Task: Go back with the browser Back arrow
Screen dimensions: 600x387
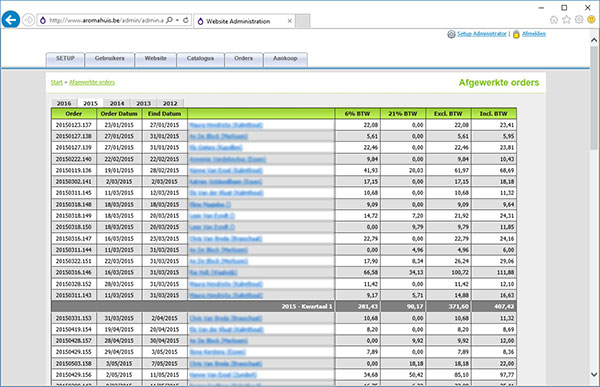Action: [11, 19]
